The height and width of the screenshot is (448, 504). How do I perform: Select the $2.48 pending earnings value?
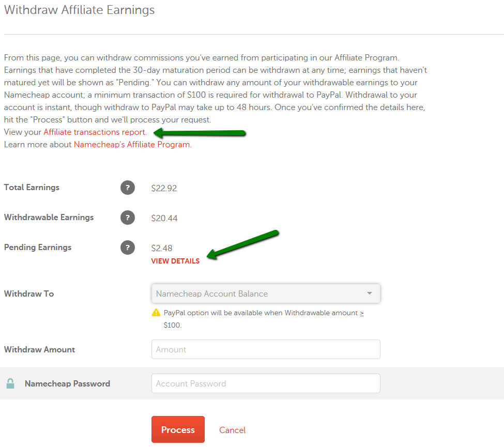point(162,248)
